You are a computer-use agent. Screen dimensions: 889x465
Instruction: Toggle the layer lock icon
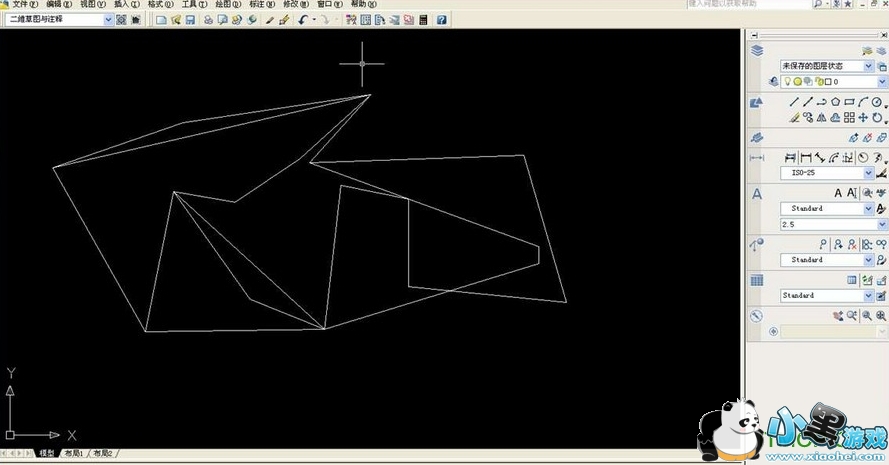click(x=818, y=82)
